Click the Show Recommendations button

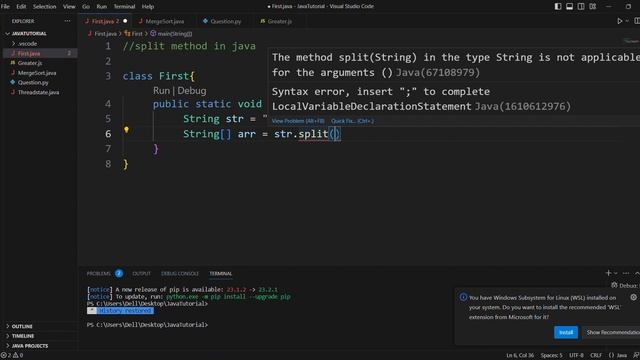tap(611, 332)
